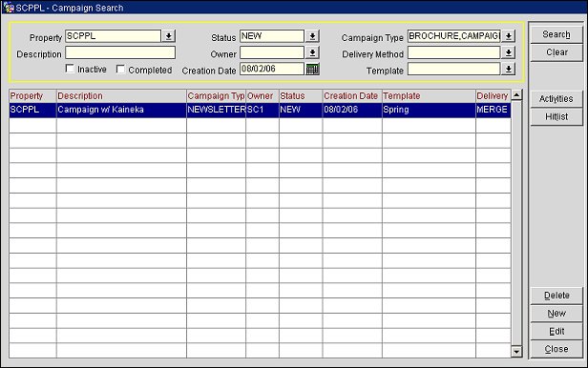Open Activities for the campaign
Screen dimensions: 588x368
pyautogui.click(x=556, y=99)
